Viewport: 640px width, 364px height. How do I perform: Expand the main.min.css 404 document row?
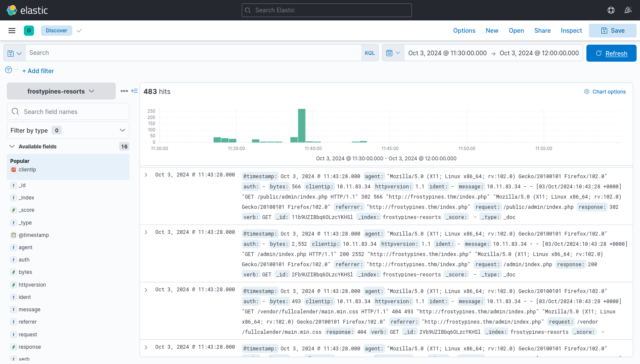point(146,290)
